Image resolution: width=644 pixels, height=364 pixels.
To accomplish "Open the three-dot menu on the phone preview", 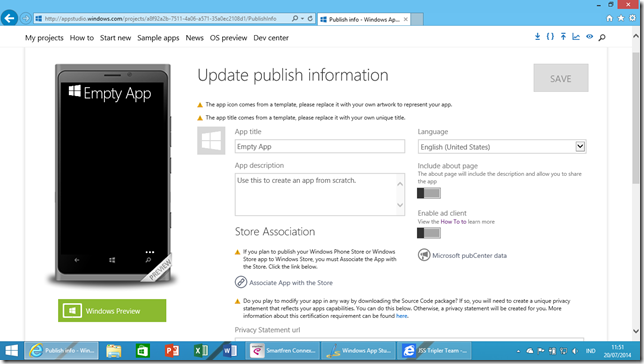I will tap(150, 252).
